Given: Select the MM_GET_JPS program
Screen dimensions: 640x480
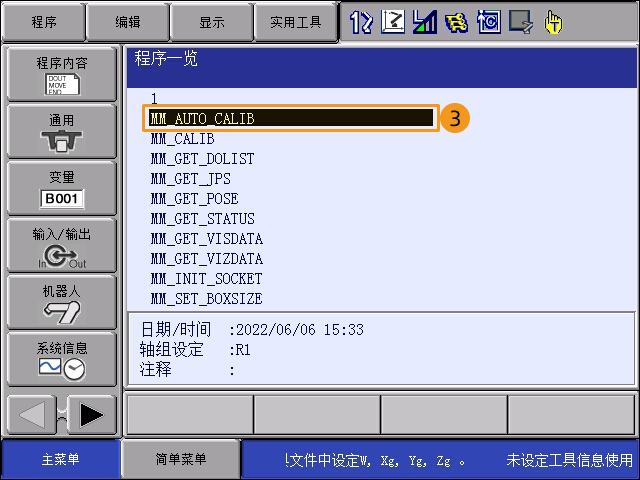Looking at the screenshot, I should (x=191, y=179).
